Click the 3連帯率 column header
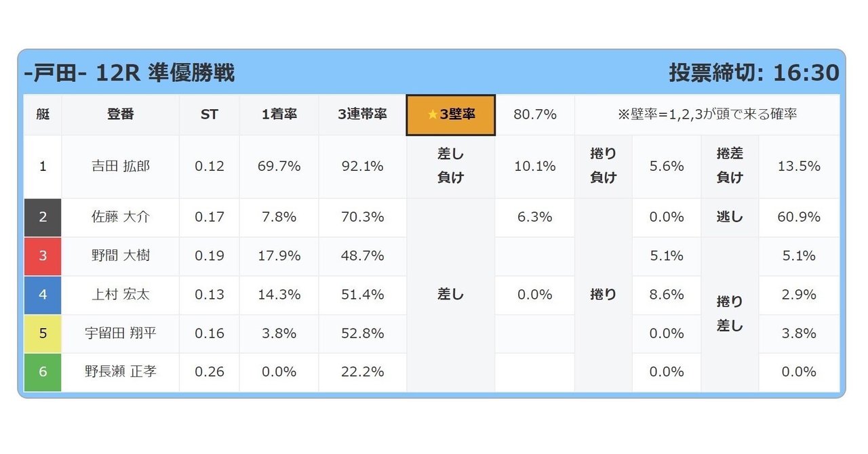Image resolution: width=868 pixels, height=454 pixels. click(x=363, y=115)
